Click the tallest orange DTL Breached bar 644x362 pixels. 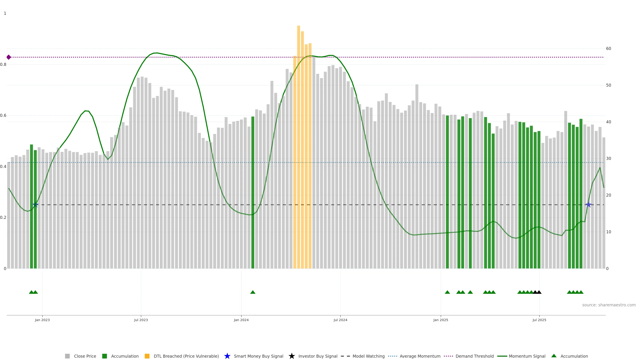299,150
